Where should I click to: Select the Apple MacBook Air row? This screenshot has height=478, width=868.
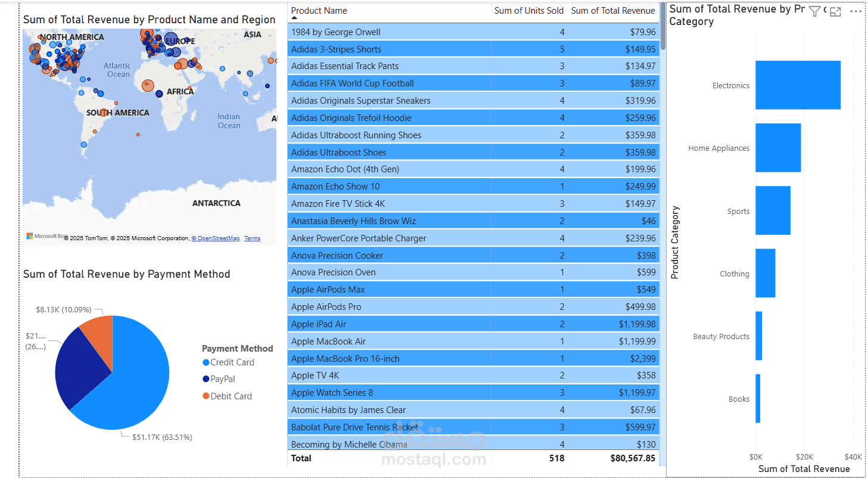474,342
